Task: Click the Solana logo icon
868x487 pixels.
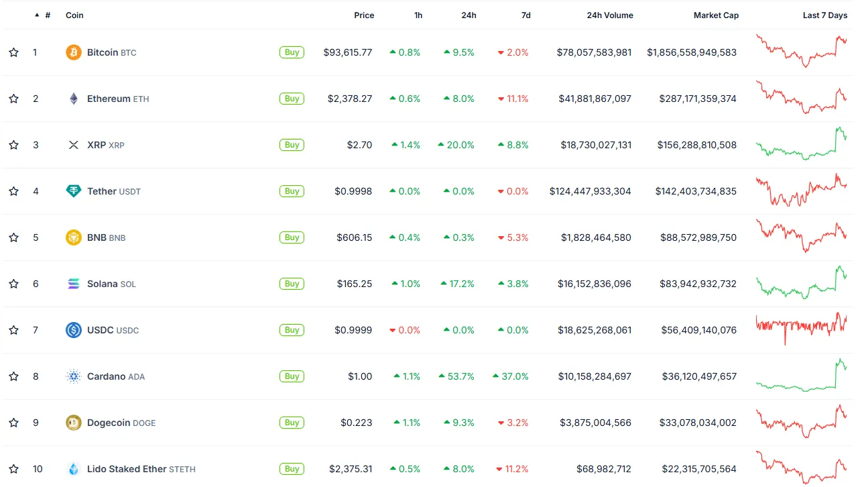Action: point(74,284)
